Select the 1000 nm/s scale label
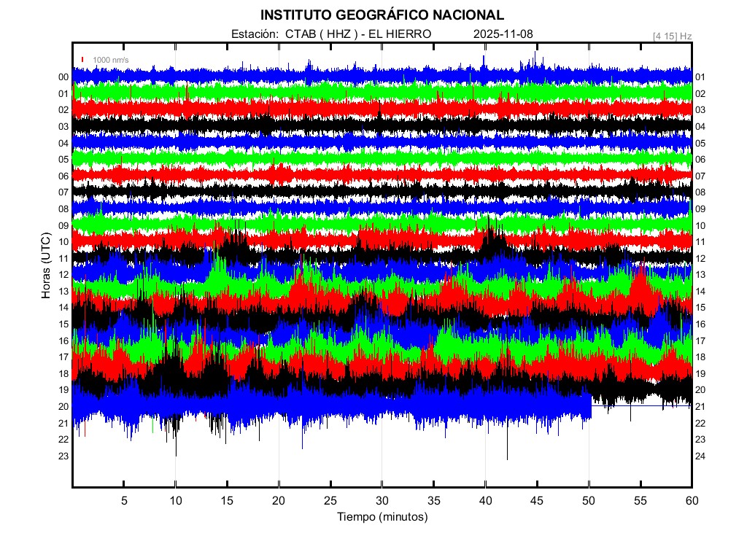This screenshot has height=560, width=747. pyautogui.click(x=110, y=60)
